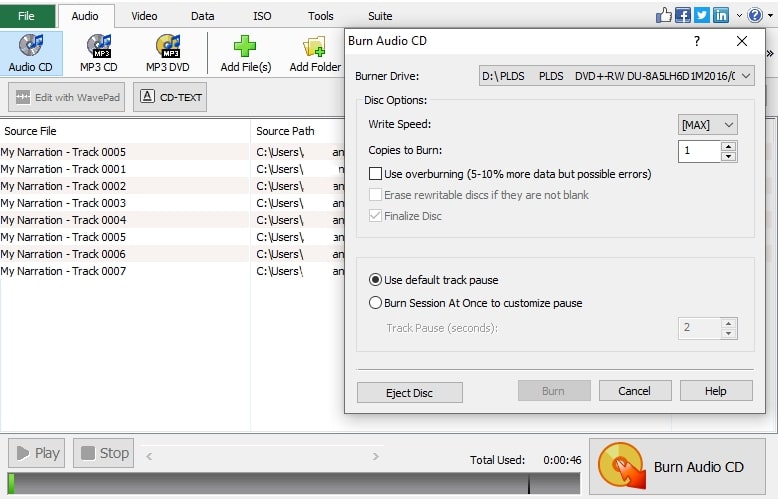Open the Burner Drive dropdown

pos(617,76)
